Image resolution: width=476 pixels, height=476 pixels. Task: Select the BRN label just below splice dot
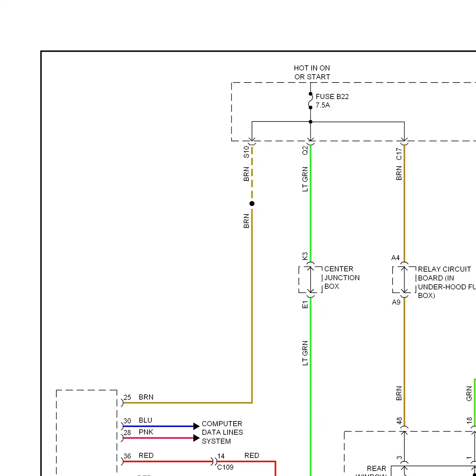pyautogui.click(x=246, y=221)
